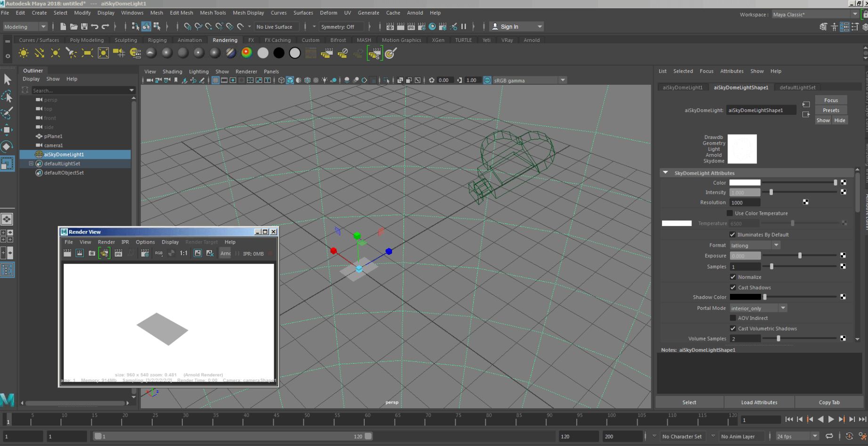Undo last action icon
This screenshot has width=868, height=446.
[95, 26]
